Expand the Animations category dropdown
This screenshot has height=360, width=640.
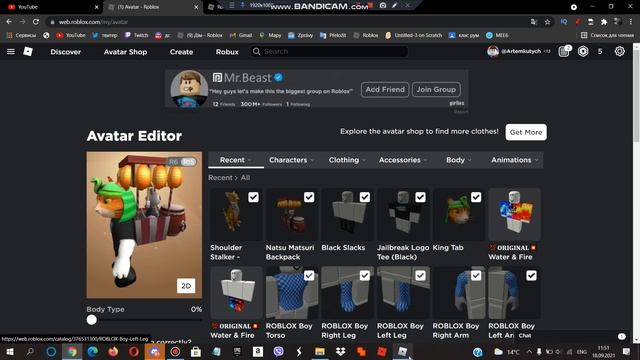[515, 160]
